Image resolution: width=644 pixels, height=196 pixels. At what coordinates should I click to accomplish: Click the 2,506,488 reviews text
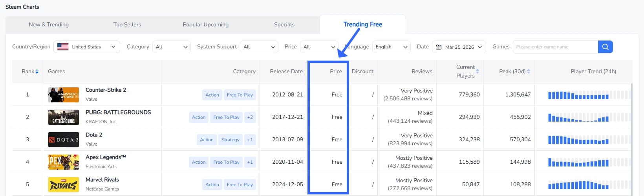408,98
